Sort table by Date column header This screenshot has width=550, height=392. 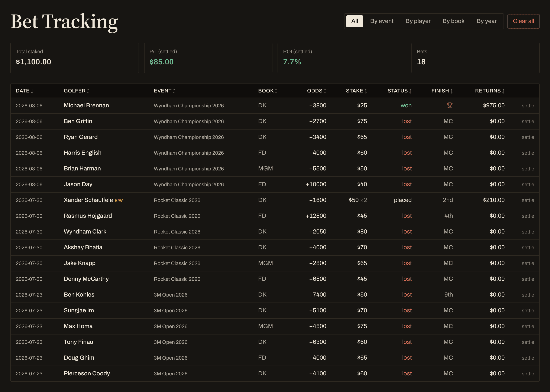pyautogui.click(x=25, y=91)
